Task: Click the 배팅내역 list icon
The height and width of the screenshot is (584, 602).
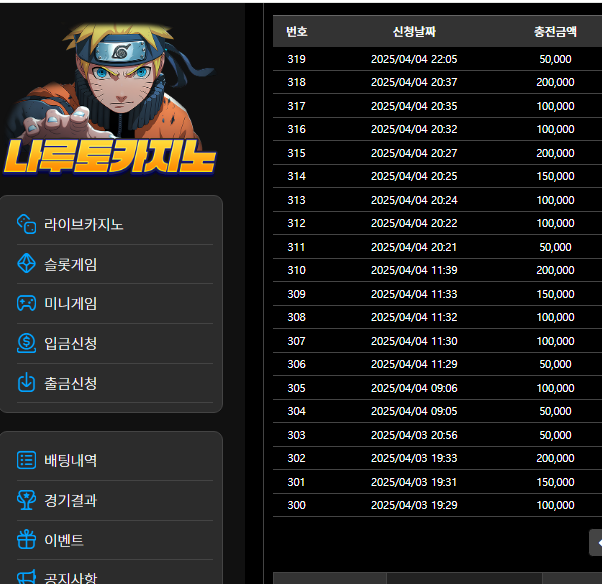Action: (x=27, y=460)
